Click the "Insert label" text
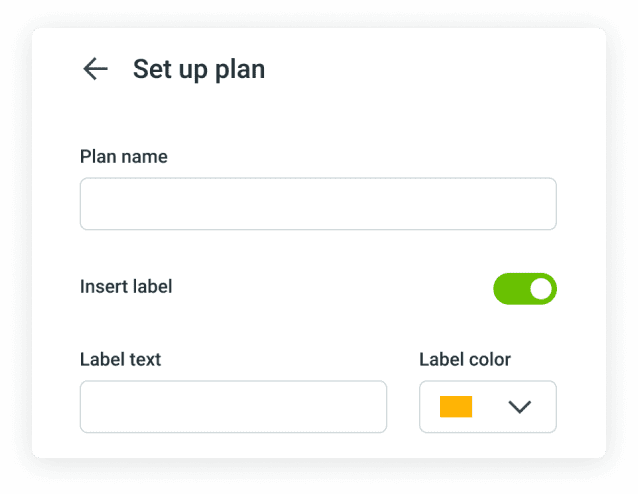This screenshot has width=638, height=494. tap(126, 287)
